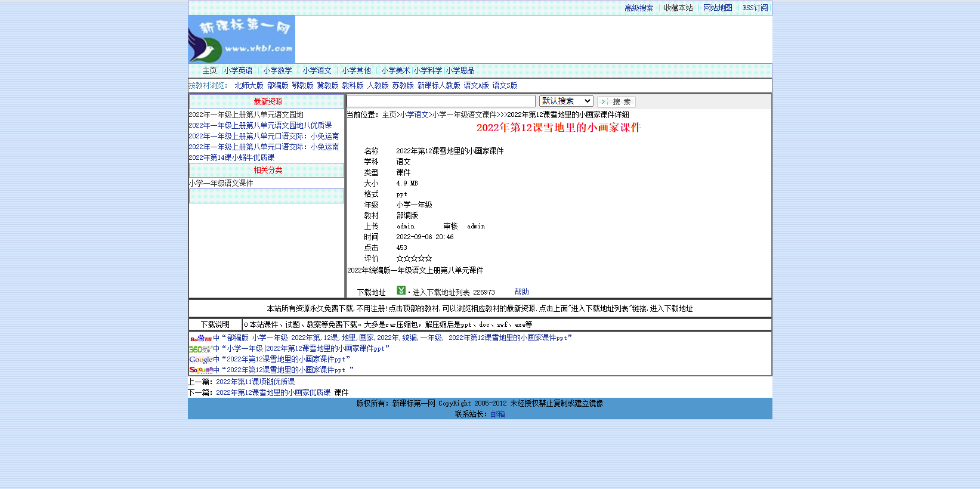
Task: Click 进入下载地址列表 download link
Action: tap(441, 292)
